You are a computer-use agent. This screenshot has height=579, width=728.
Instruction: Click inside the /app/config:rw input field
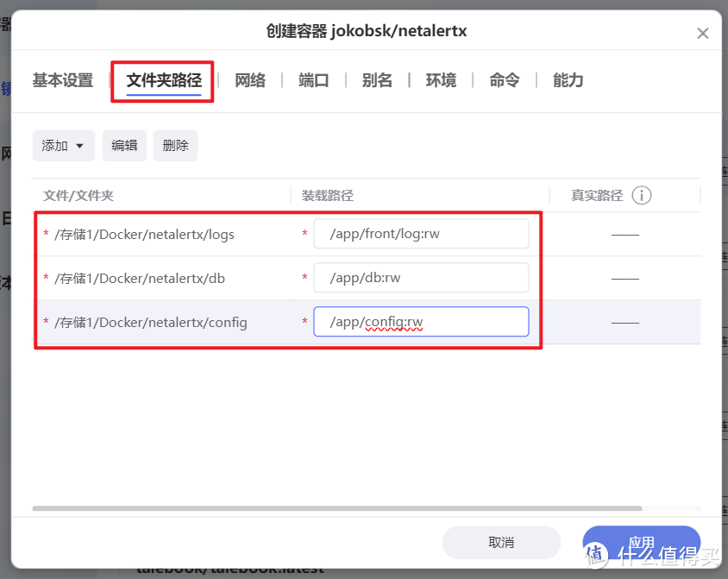click(x=421, y=321)
